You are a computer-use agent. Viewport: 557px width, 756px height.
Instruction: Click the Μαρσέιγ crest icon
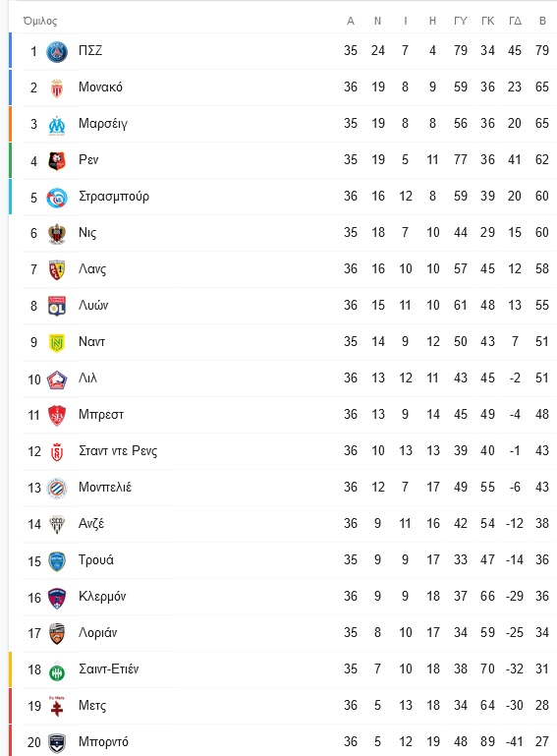[57, 125]
